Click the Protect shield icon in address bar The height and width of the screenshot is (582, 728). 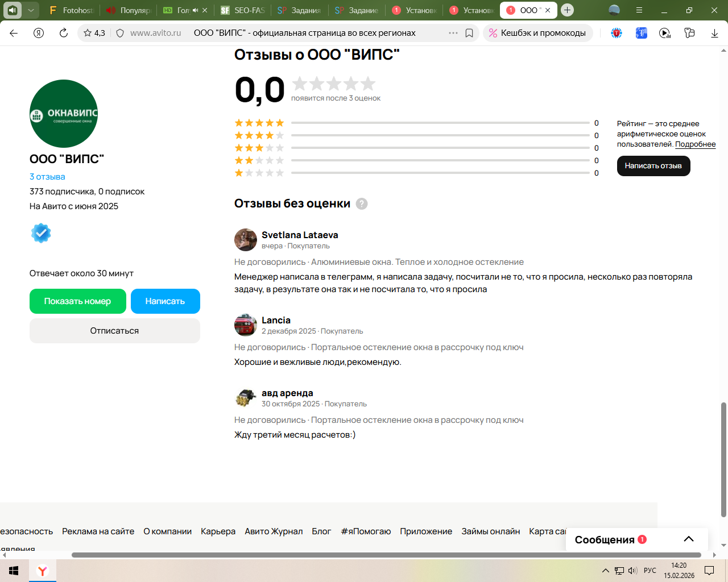(120, 33)
